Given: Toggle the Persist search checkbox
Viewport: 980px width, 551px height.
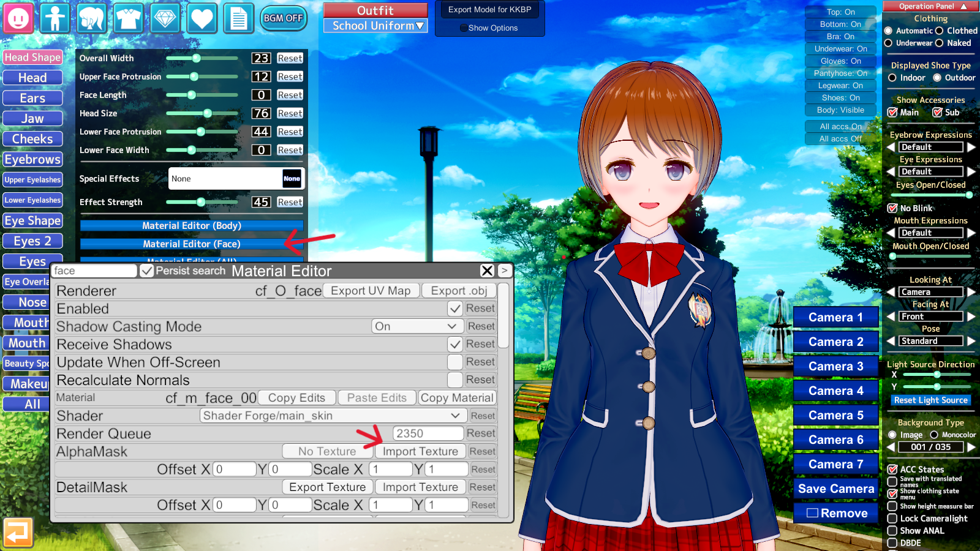Looking at the screenshot, I should click(147, 271).
